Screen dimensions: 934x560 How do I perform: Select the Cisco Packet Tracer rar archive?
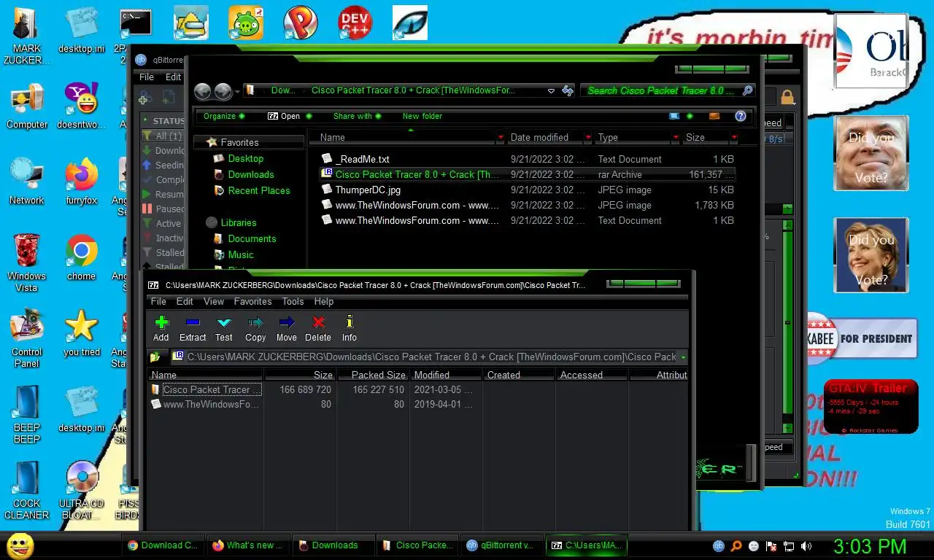(x=527, y=174)
